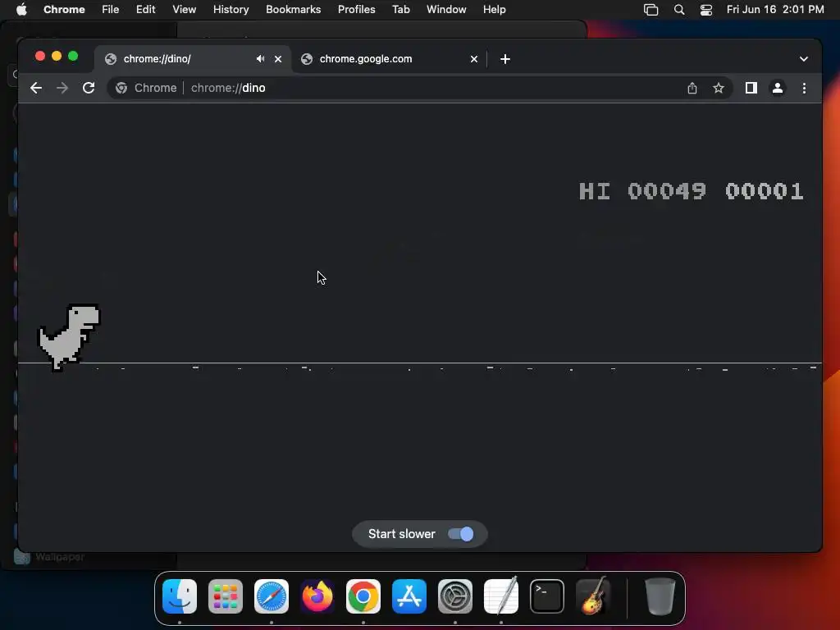Image resolution: width=840 pixels, height=630 pixels.
Task: Click the forward navigation arrow
Action: pyautogui.click(x=62, y=88)
